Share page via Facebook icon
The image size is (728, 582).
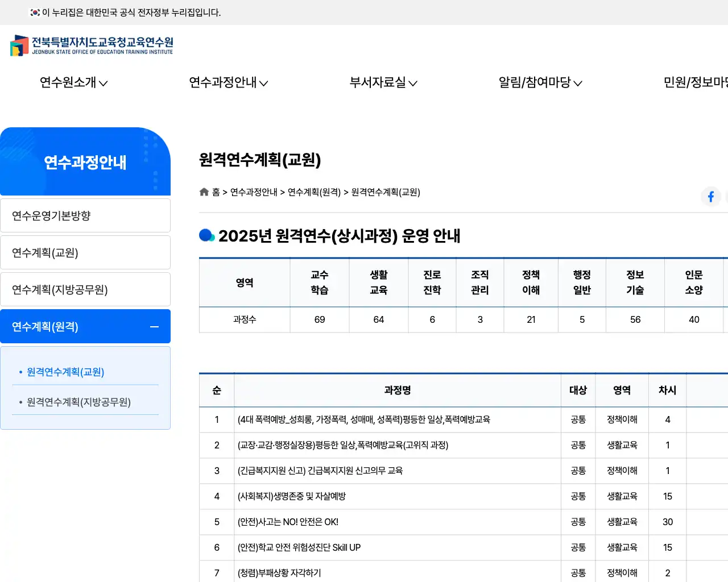[x=710, y=197]
